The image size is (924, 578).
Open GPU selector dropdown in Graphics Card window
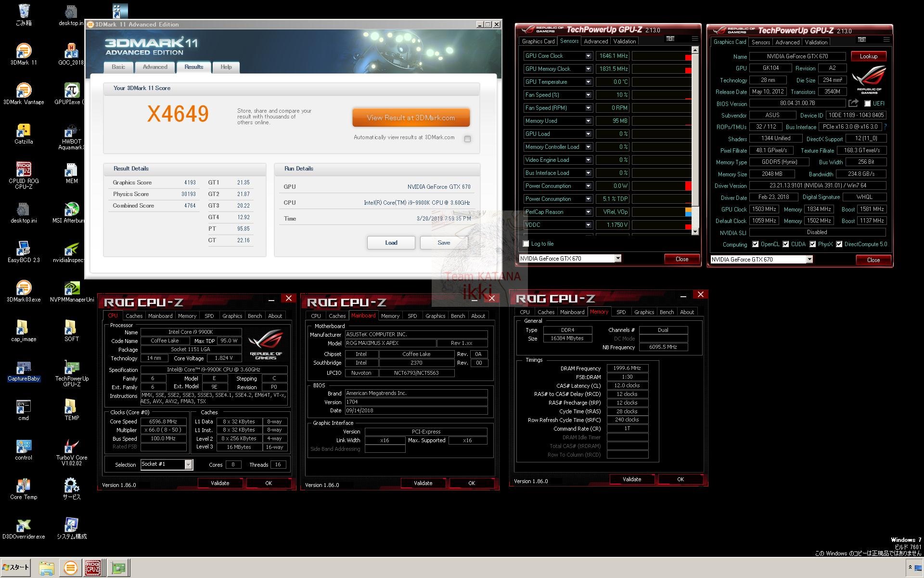809,260
